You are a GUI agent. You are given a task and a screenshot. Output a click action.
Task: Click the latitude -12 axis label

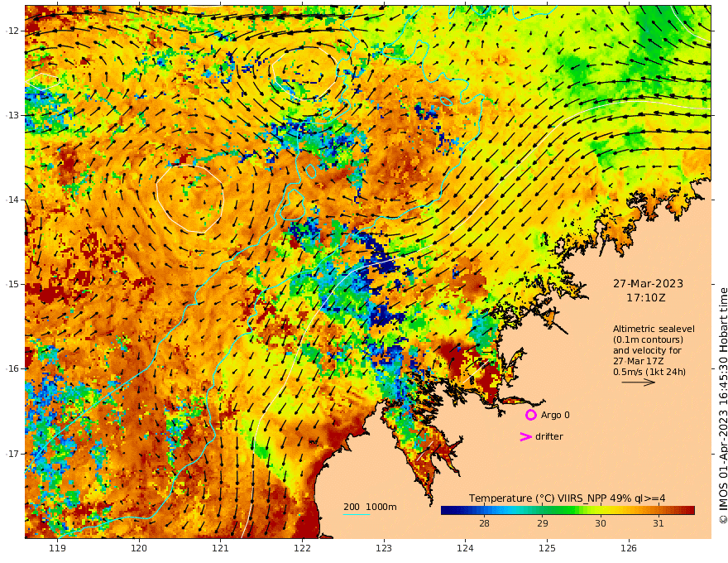pyautogui.click(x=12, y=31)
